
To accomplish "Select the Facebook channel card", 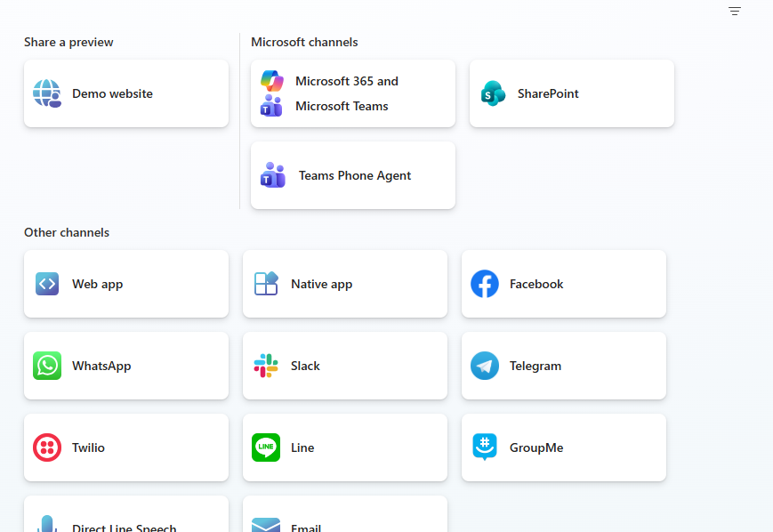I will click(x=564, y=284).
